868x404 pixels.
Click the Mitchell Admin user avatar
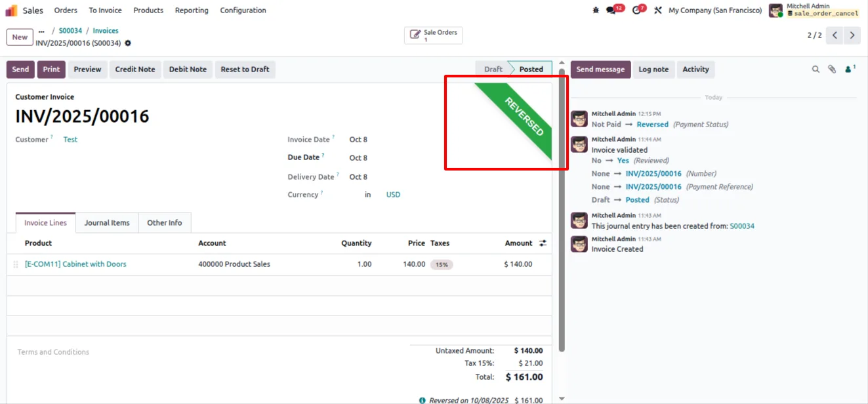click(776, 10)
